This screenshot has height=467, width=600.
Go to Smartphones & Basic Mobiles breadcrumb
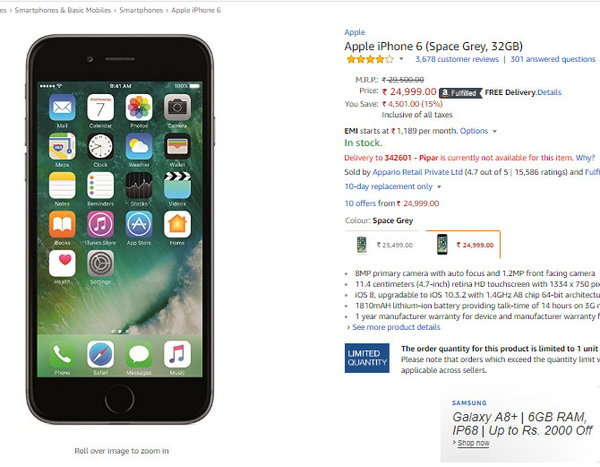pos(63,10)
